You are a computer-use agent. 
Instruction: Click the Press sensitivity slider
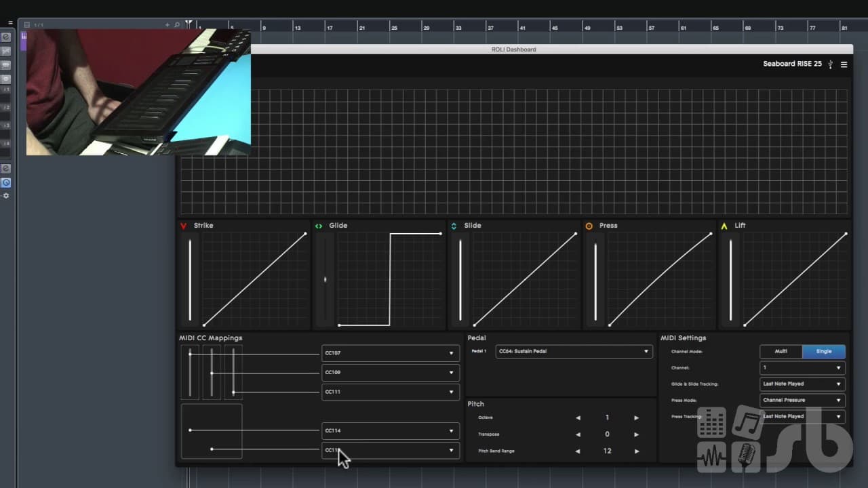pyautogui.click(x=595, y=280)
